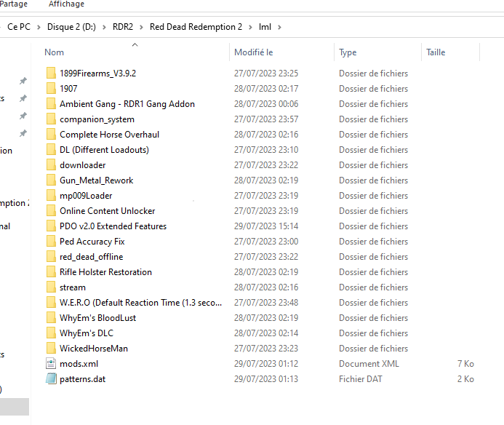Screen dimensions: 504x425
Task: Select Ped Accuracy Fix folder icon
Action: 51,241
